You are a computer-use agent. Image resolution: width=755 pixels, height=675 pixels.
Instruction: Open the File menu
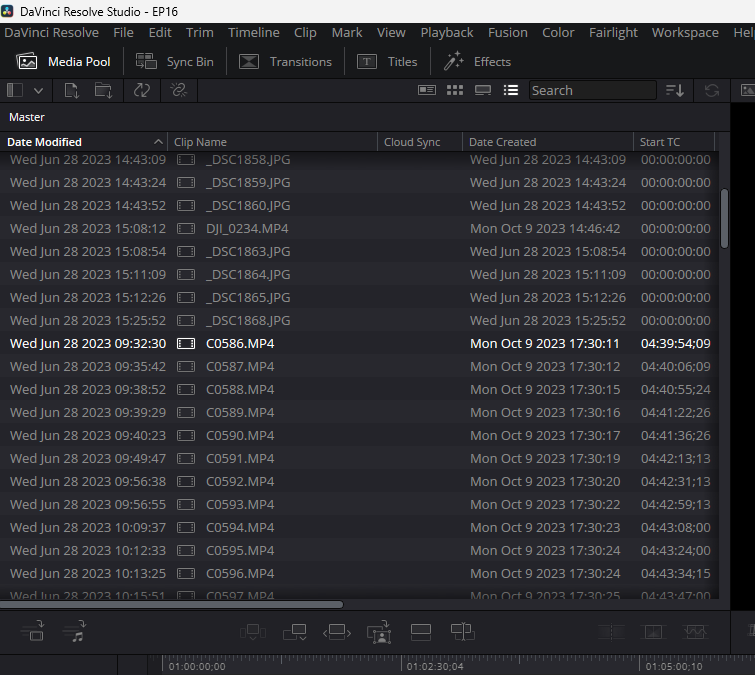123,32
